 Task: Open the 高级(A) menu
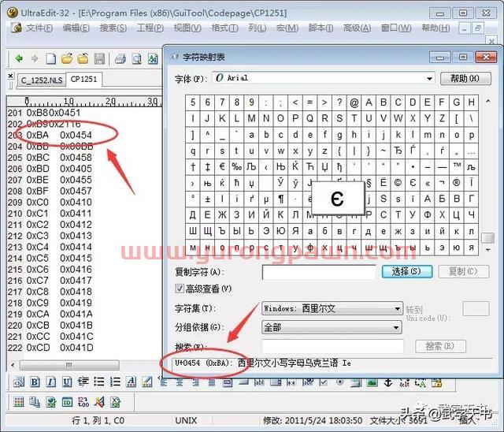click(357, 28)
